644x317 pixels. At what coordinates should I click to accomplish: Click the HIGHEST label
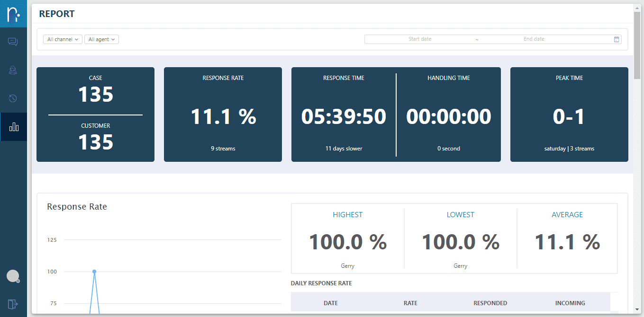point(348,215)
